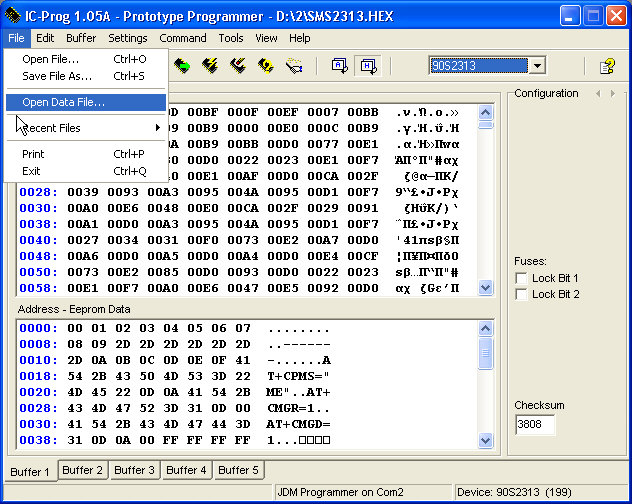Click the Checksum value field
This screenshot has height=504, width=632.
(x=534, y=425)
